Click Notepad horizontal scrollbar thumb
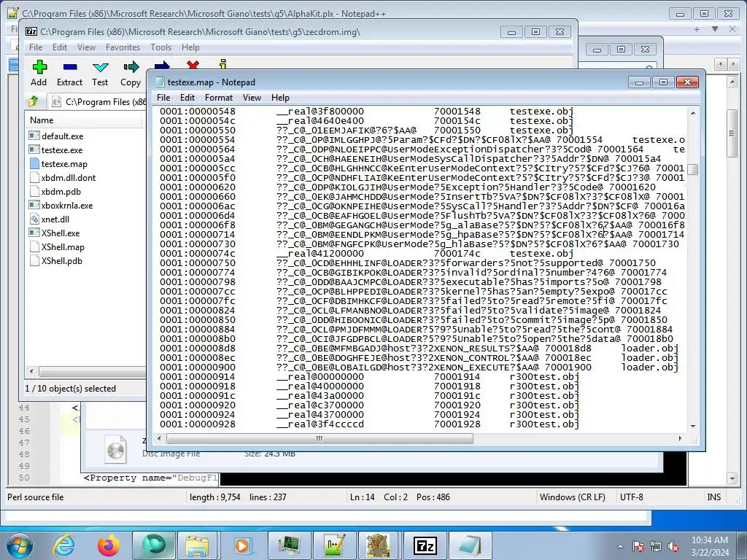 coord(320,438)
